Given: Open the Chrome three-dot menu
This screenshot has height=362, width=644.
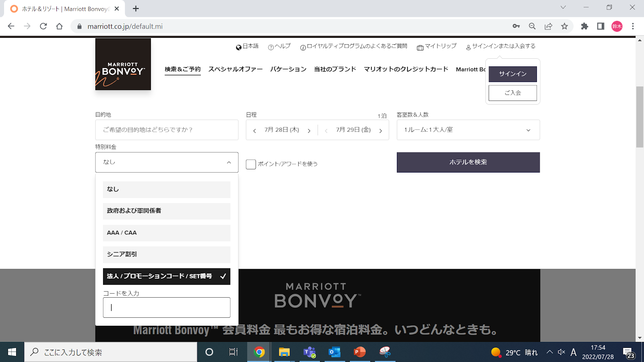Looking at the screenshot, I should coord(633,26).
